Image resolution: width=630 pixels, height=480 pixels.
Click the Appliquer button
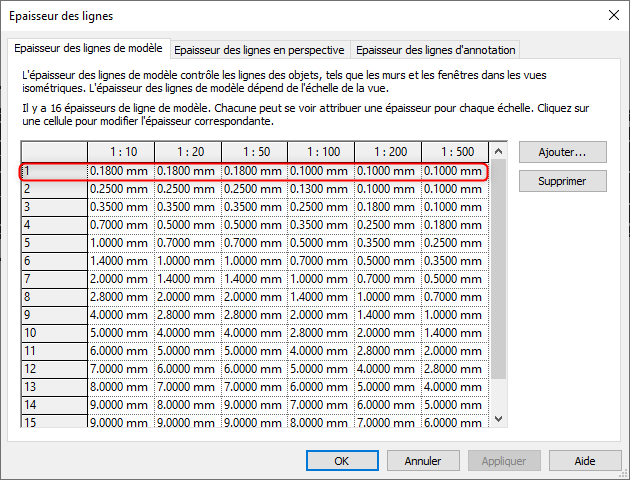pyautogui.click(x=504, y=461)
